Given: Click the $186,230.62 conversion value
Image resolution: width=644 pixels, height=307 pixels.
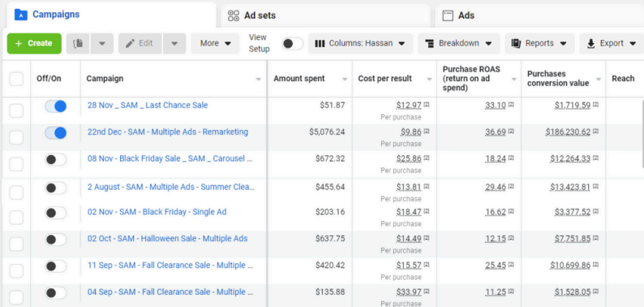Looking at the screenshot, I should point(568,132).
